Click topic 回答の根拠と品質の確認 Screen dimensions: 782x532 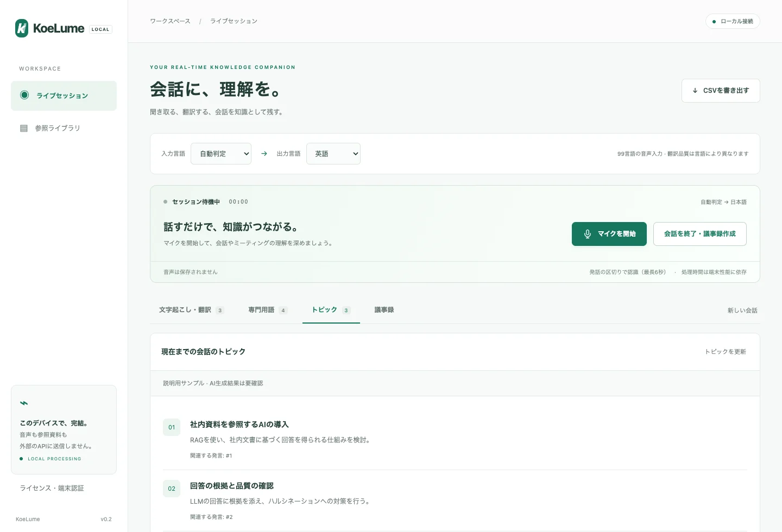[x=232, y=486]
